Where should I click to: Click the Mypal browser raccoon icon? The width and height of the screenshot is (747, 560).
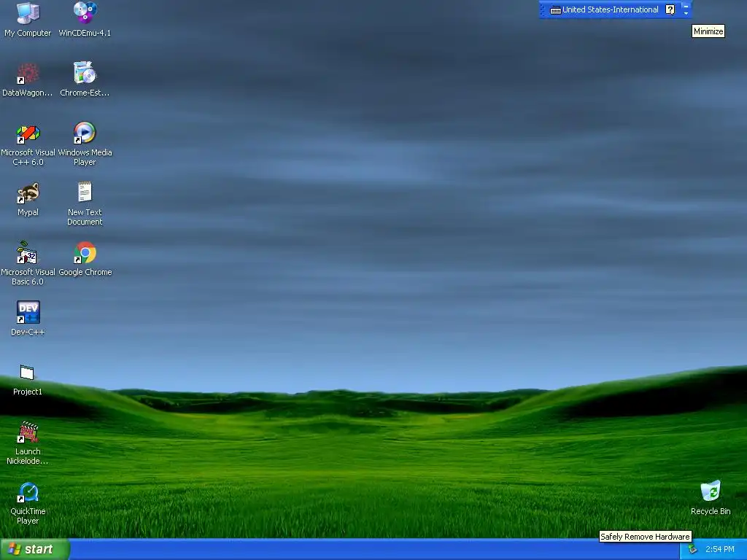click(28, 192)
